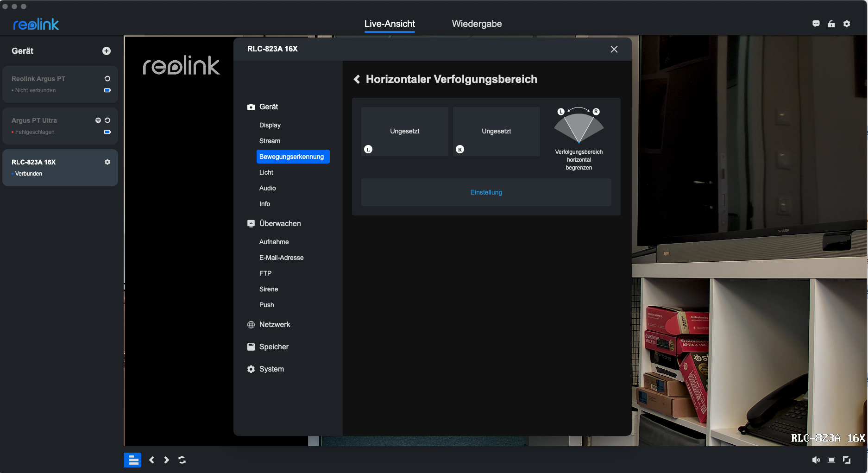868x473 pixels.
Task: Open the Stream settings menu item
Action: tap(270, 141)
